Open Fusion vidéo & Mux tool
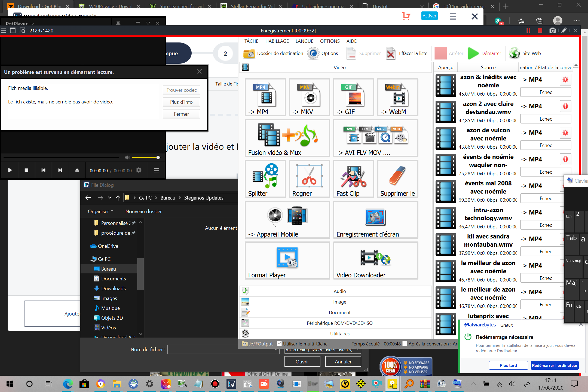The image size is (588, 392). click(x=287, y=138)
